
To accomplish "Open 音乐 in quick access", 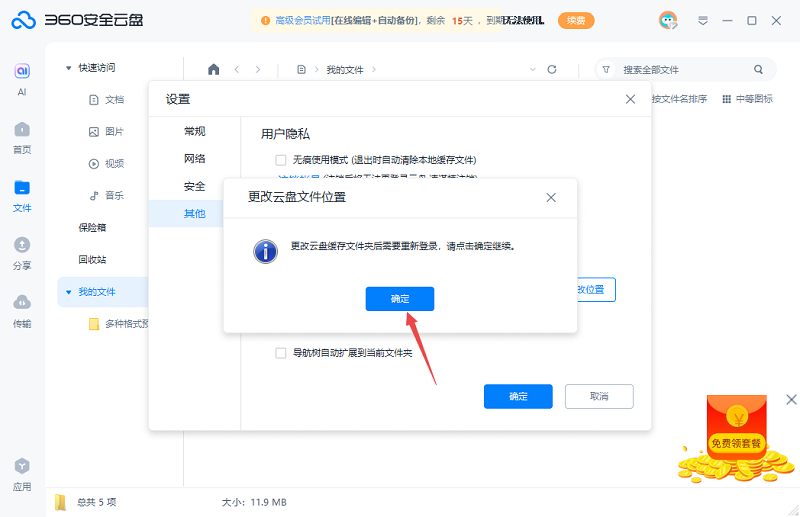I will point(106,195).
